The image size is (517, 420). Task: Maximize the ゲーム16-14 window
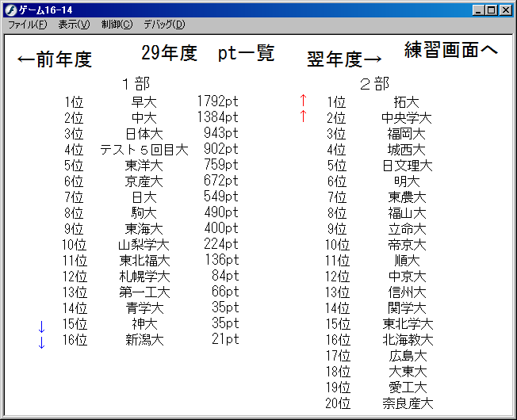click(491, 10)
